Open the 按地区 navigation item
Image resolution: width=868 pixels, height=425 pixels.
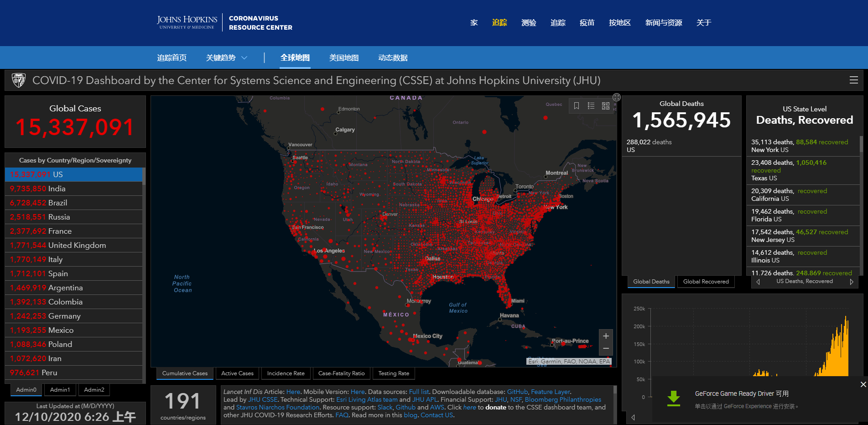click(620, 23)
